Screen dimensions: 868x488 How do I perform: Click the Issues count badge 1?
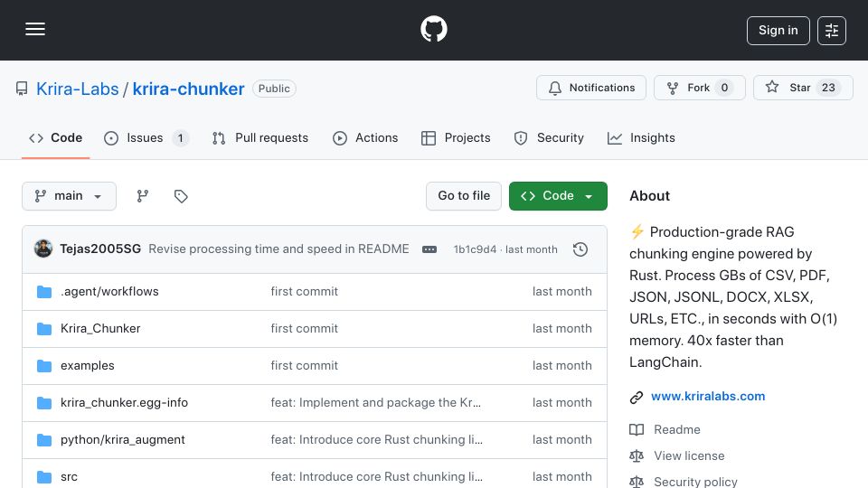point(181,137)
